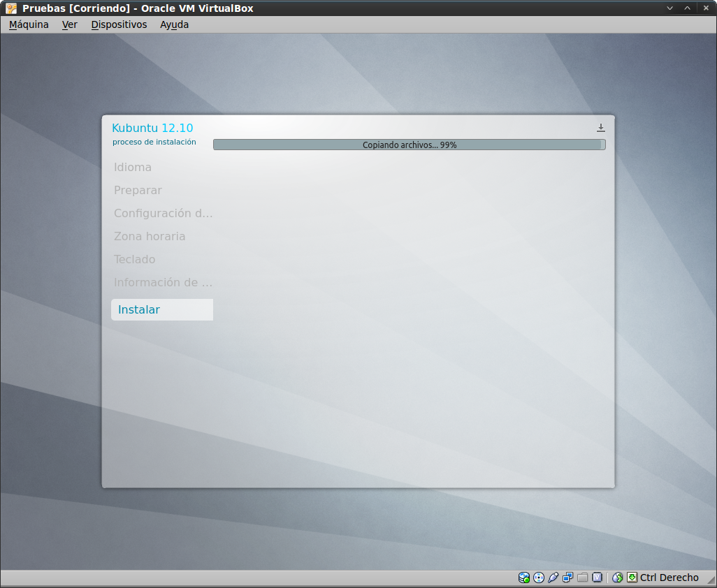This screenshot has height=588, width=717.
Task: Select the Idioma installation step
Action: (x=133, y=168)
